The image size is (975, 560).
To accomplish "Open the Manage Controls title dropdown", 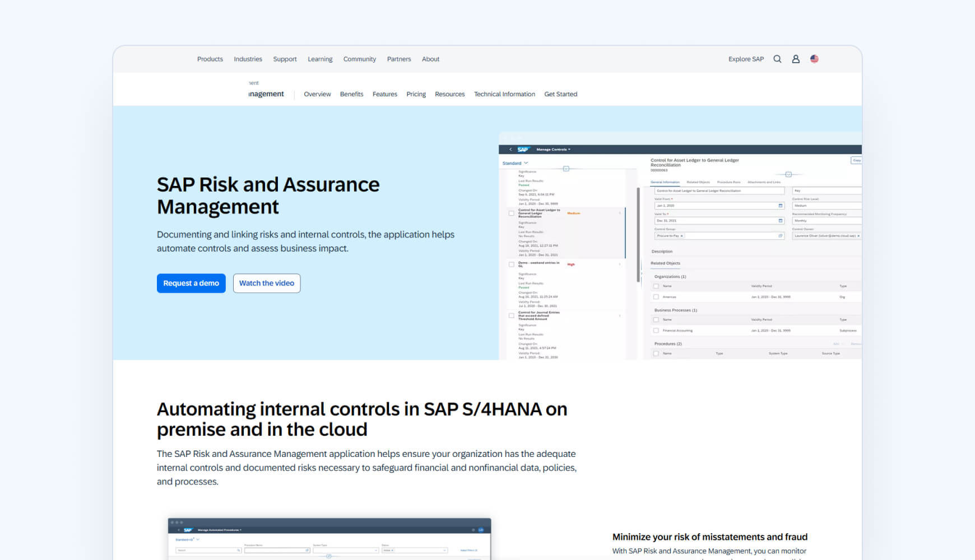I will coord(554,150).
